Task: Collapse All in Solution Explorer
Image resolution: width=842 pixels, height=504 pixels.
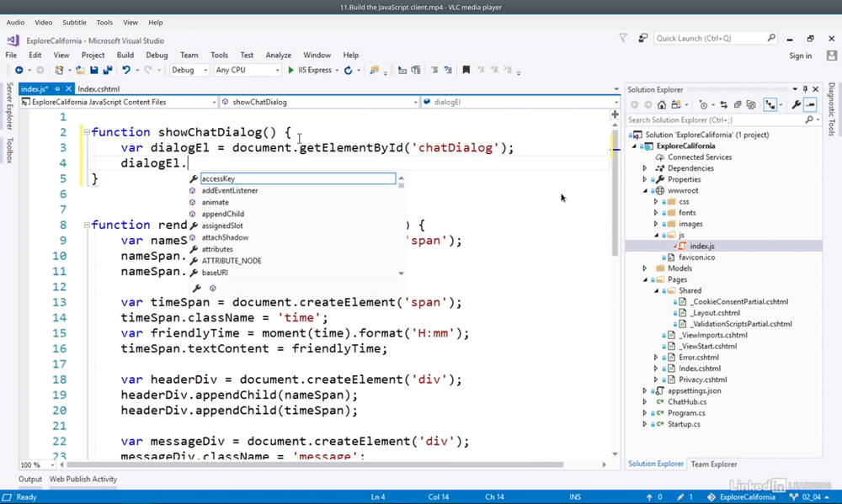Action: coord(738,105)
